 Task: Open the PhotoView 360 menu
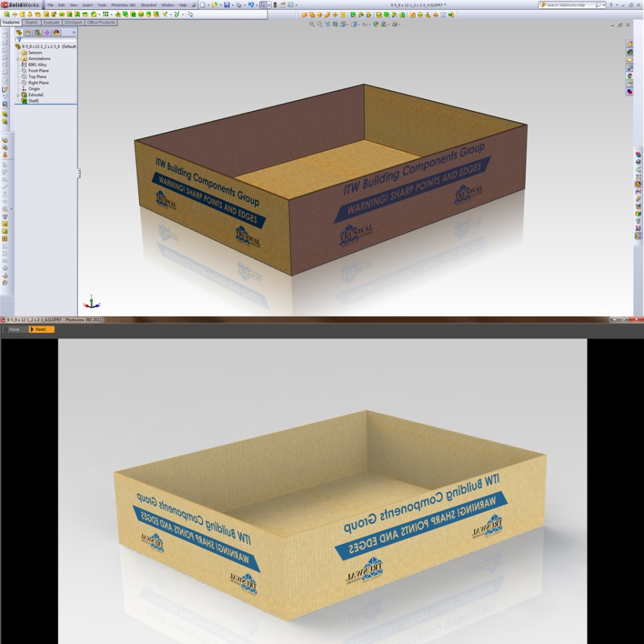point(123,5)
